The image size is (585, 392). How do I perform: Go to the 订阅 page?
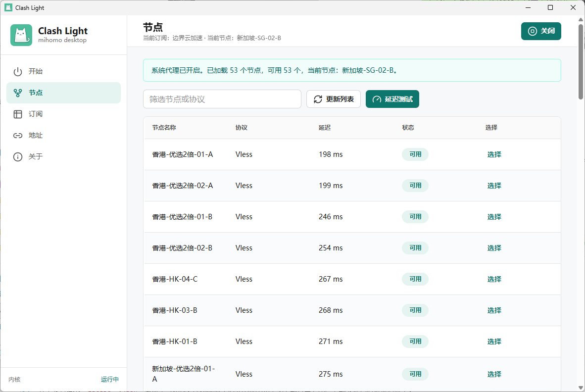[x=63, y=114]
